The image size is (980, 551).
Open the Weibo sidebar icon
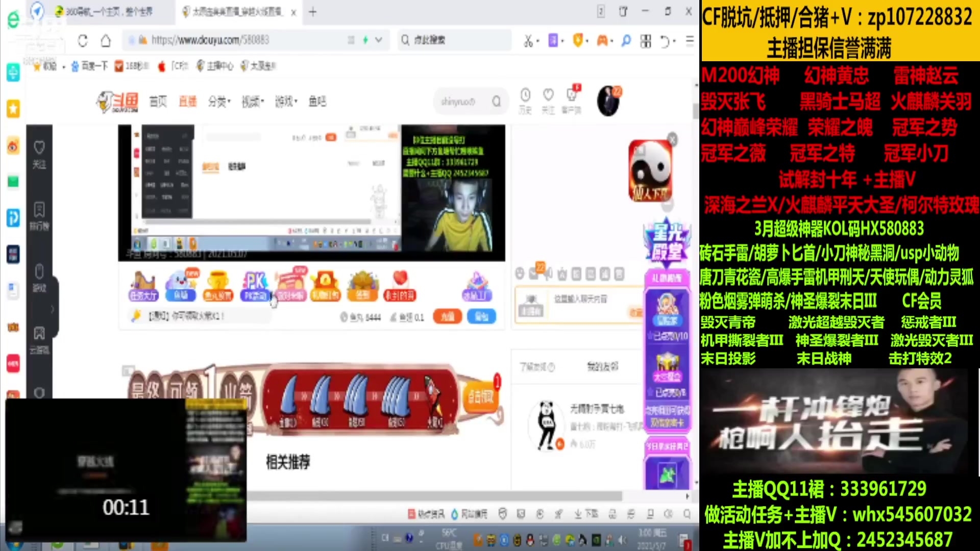[13, 146]
